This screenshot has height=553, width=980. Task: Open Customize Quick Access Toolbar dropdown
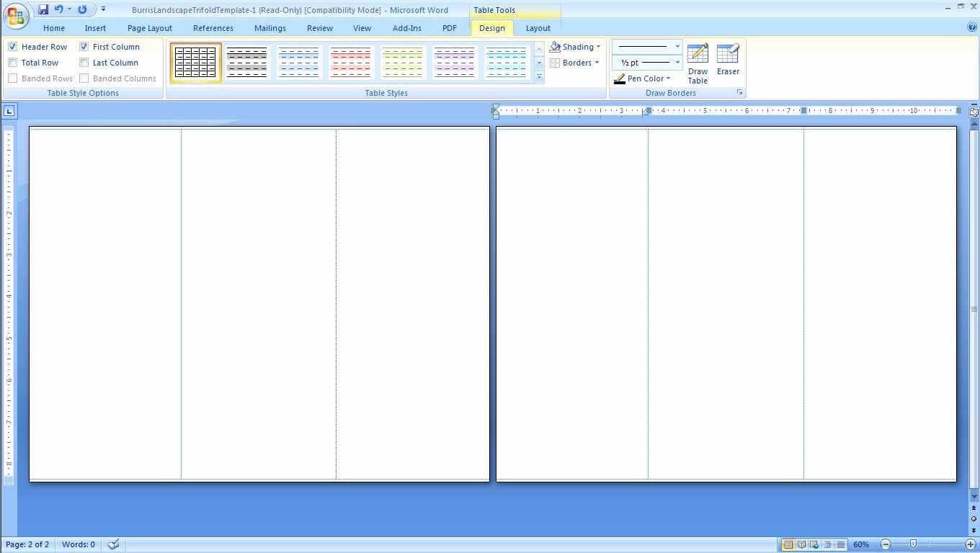tap(103, 9)
